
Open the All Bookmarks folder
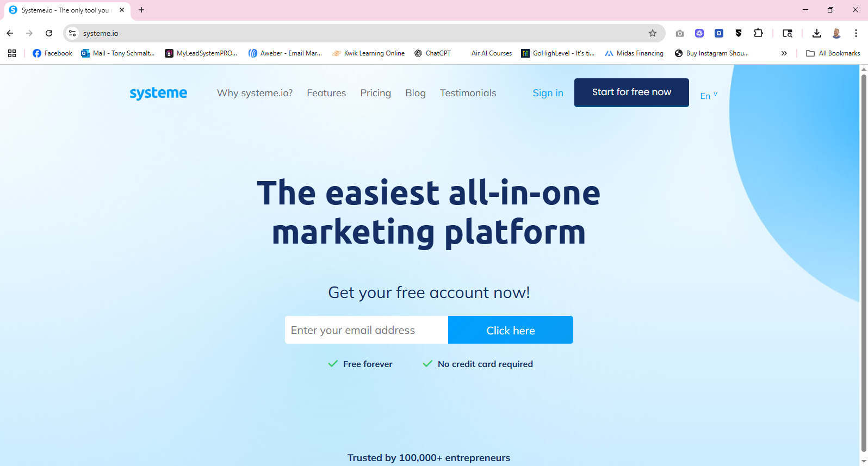pyautogui.click(x=833, y=53)
